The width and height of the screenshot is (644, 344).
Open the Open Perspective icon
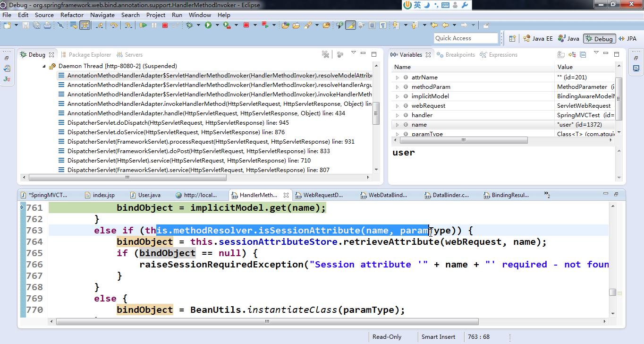[x=512, y=38]
